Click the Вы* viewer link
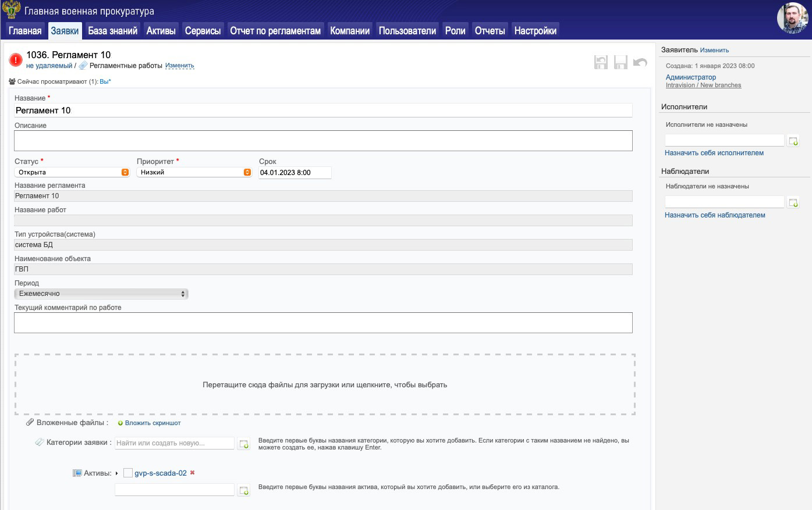The height and width of the screenshot is (510, 812). click(105, 82)
